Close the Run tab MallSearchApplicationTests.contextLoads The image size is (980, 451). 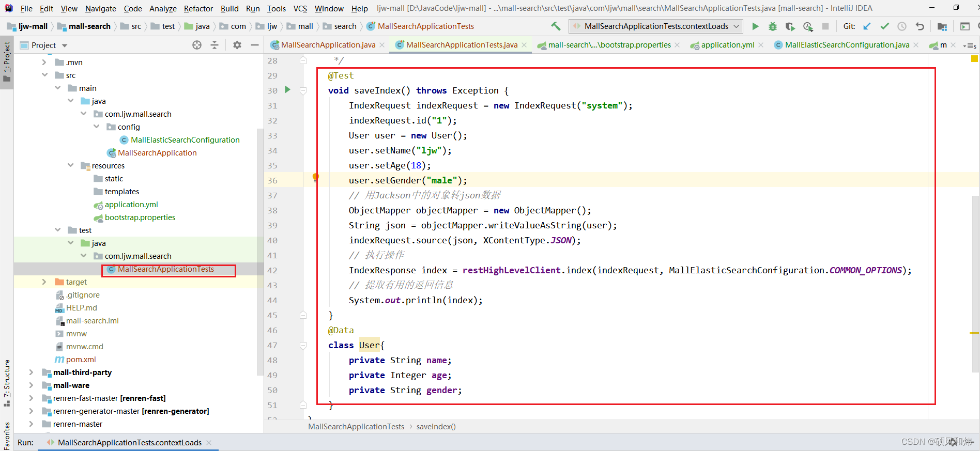[x=209, y=443]
